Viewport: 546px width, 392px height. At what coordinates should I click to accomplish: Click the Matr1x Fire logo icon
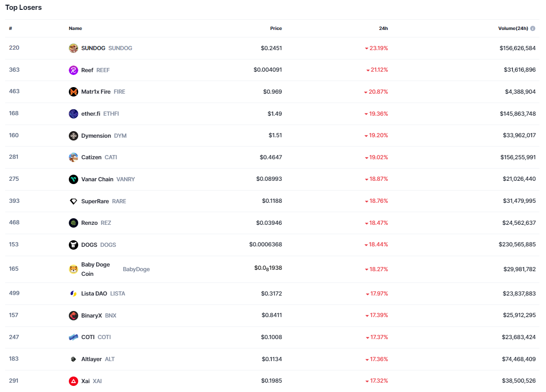(74, 92)
